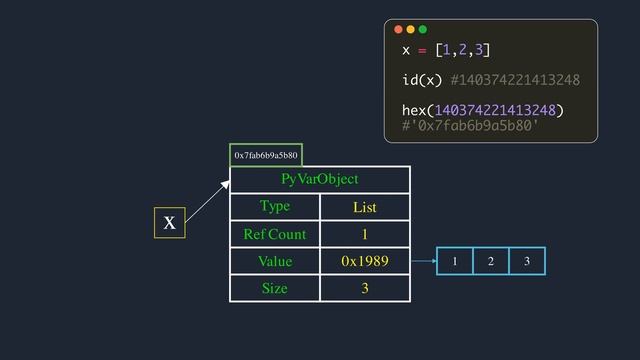This screenshot has width=640, height=360.
Task: Click the Type label cell
Action: tap(275, 207)
